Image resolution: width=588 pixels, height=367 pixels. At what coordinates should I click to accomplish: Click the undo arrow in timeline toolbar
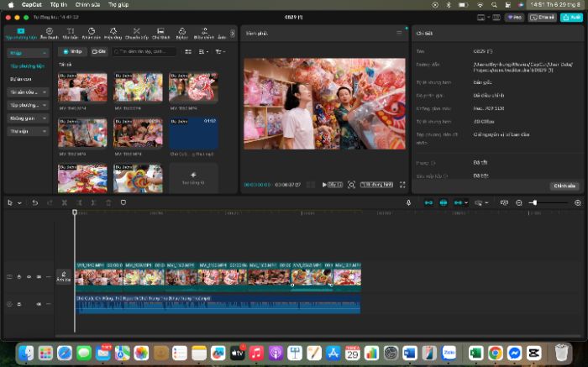point(35,202)
